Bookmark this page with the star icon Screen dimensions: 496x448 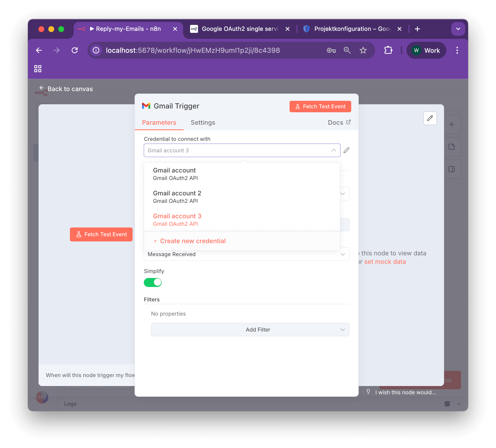363,51
